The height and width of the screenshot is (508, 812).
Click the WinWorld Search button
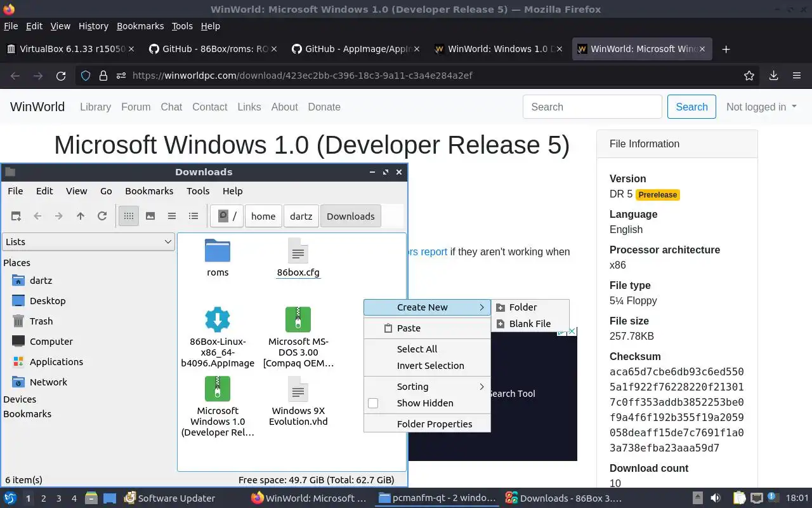[x=691, y=107]
